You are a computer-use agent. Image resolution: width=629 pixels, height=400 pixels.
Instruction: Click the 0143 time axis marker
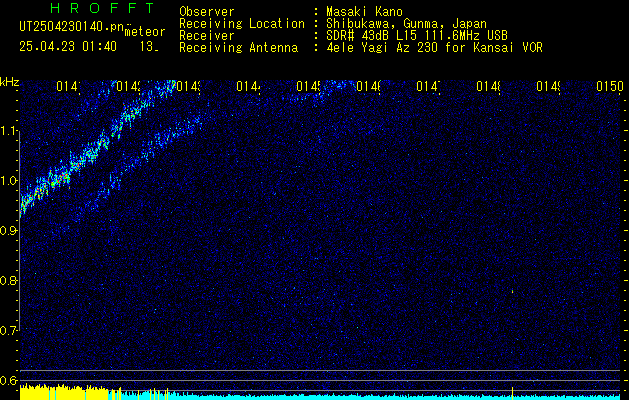click(189, 86)
